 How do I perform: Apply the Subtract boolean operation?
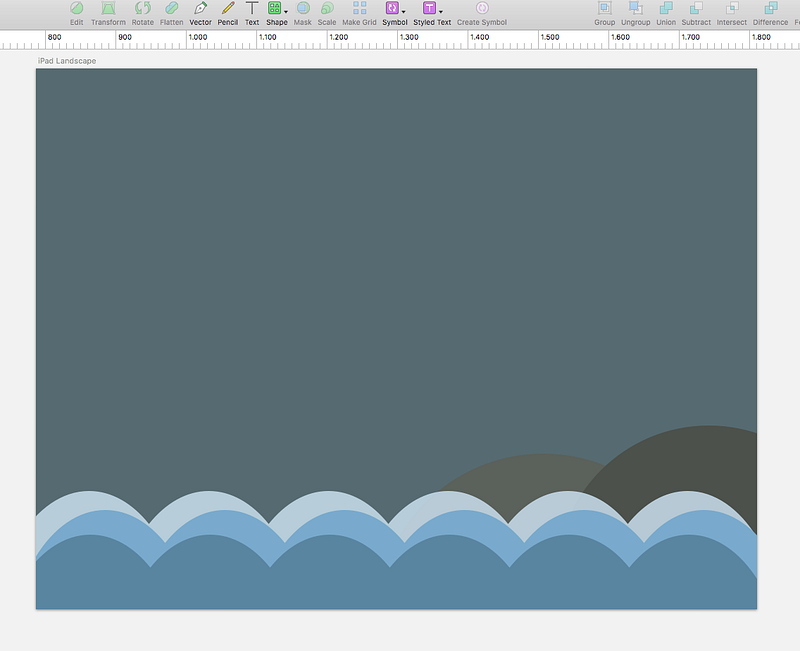click(696, 8)
